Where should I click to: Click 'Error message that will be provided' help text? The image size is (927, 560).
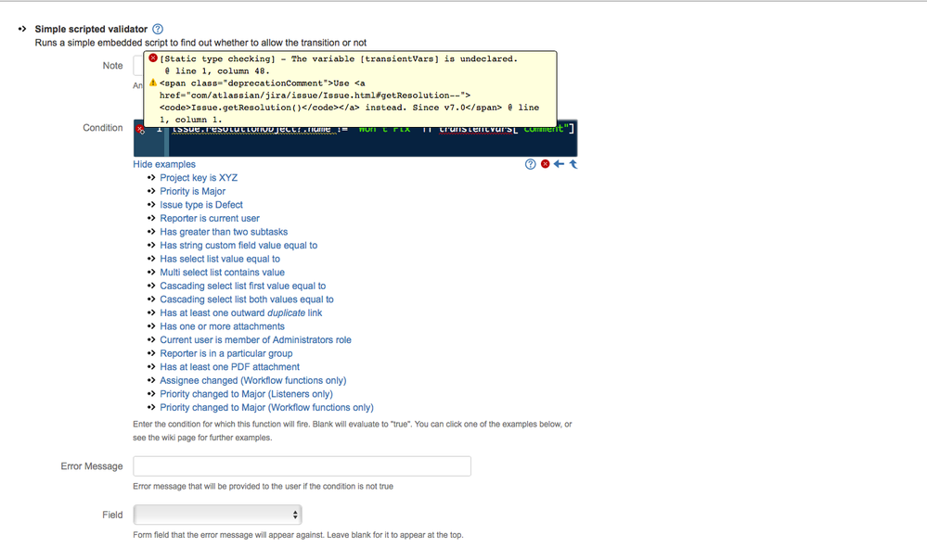264,486
